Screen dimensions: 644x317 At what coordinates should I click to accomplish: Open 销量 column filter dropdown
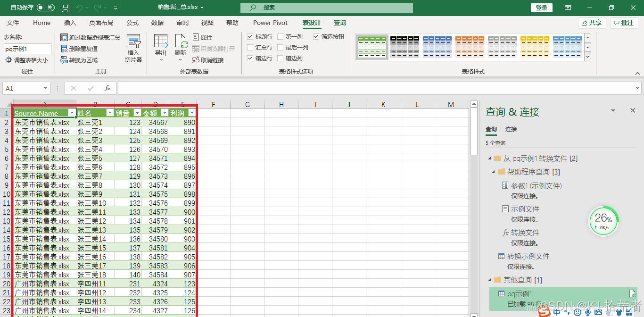[137, 113]
